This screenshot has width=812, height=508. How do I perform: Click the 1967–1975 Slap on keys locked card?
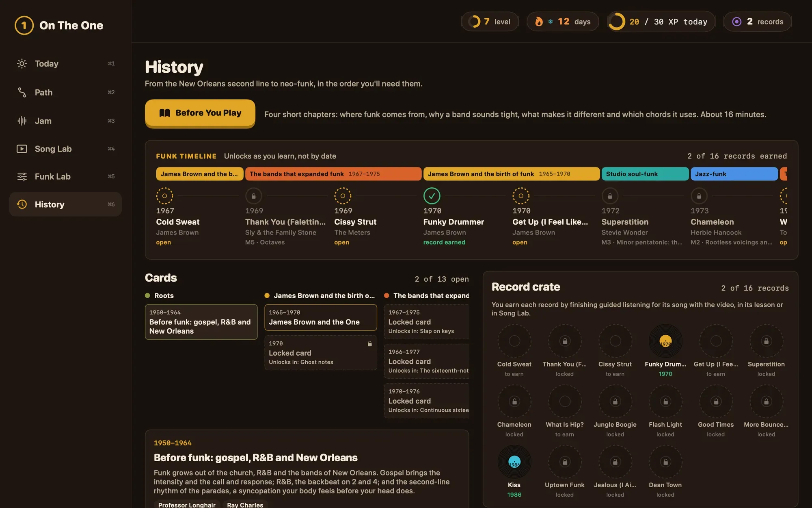click(x=427, y=322)
